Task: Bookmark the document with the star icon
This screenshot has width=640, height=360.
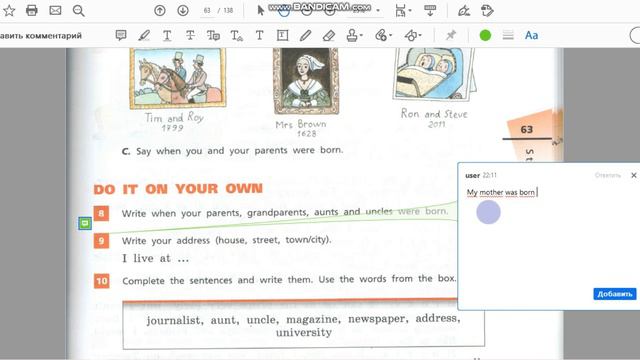Action: point(9,11)
